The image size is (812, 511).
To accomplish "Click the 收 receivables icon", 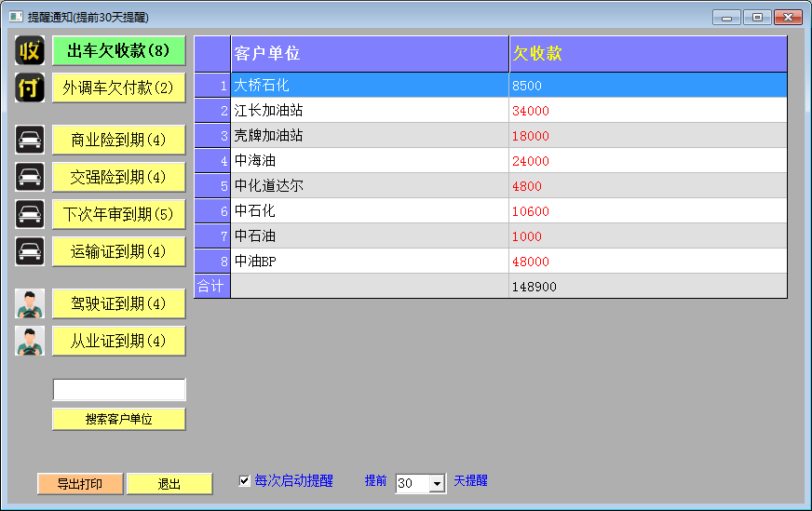I will click(30, 50).
